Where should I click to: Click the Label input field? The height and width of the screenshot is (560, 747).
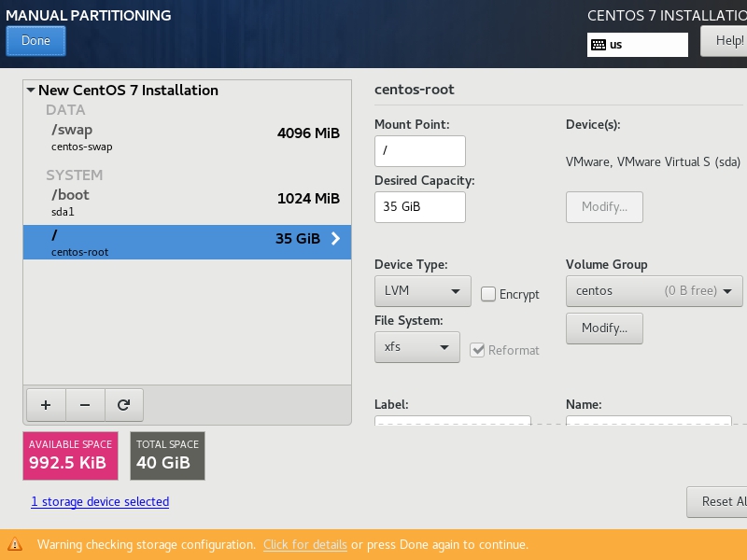tap(453, 420)
